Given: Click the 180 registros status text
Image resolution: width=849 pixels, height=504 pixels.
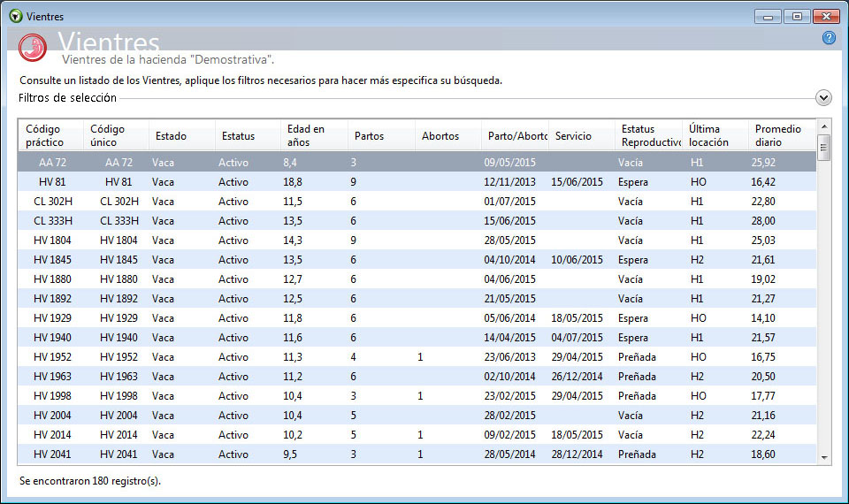Looking at the screenshot, I should click(90, 481).
